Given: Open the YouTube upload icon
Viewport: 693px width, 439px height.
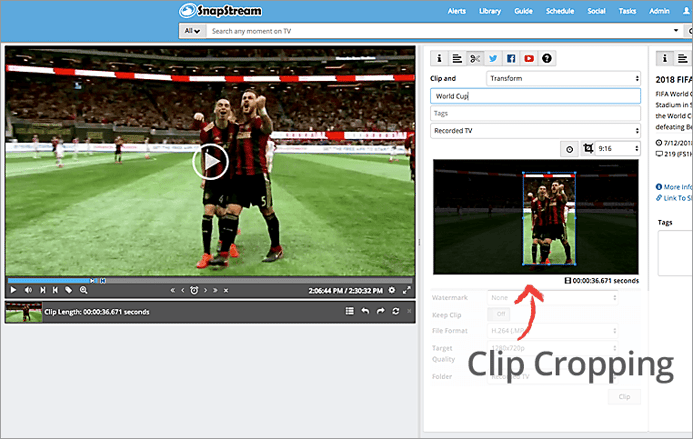Looking at the screenshot, I should (529, 59).
